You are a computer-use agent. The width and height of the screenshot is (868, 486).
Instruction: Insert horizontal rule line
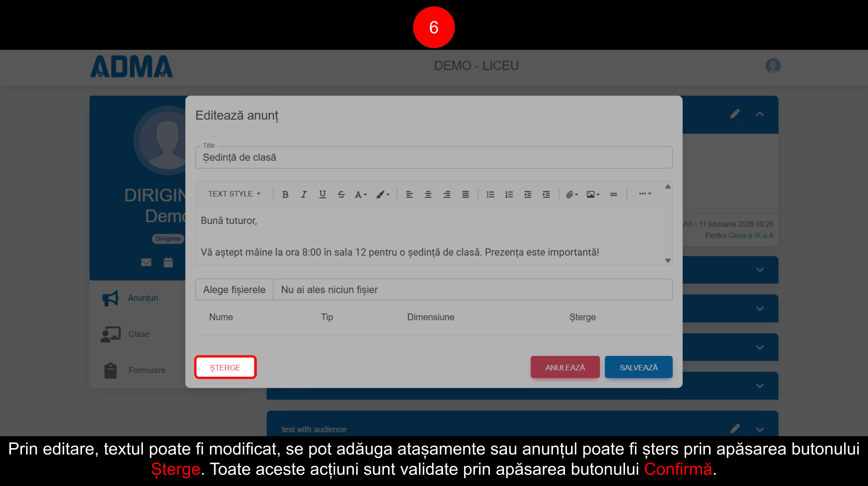pyautogui.click(x=614, y=194)
